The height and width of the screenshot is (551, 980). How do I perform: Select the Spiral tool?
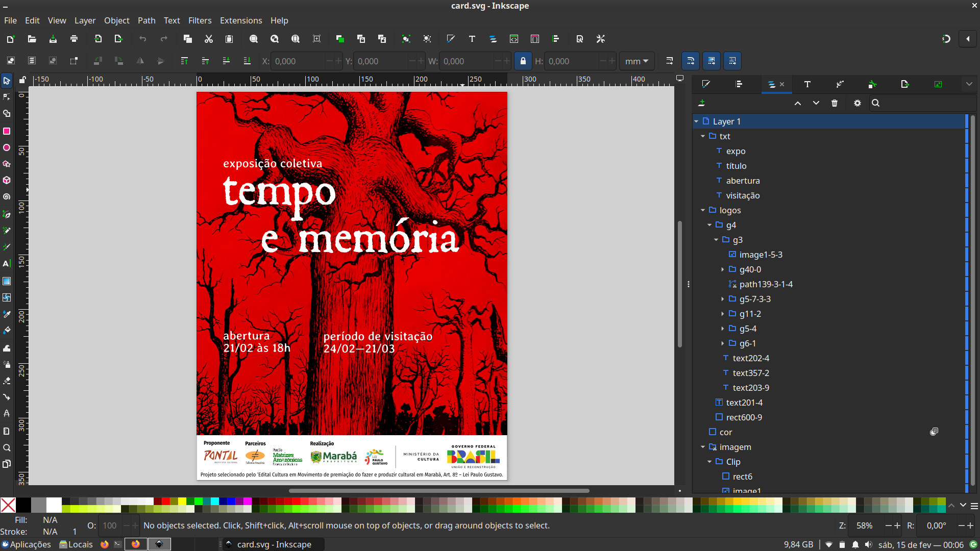[7, 196]
